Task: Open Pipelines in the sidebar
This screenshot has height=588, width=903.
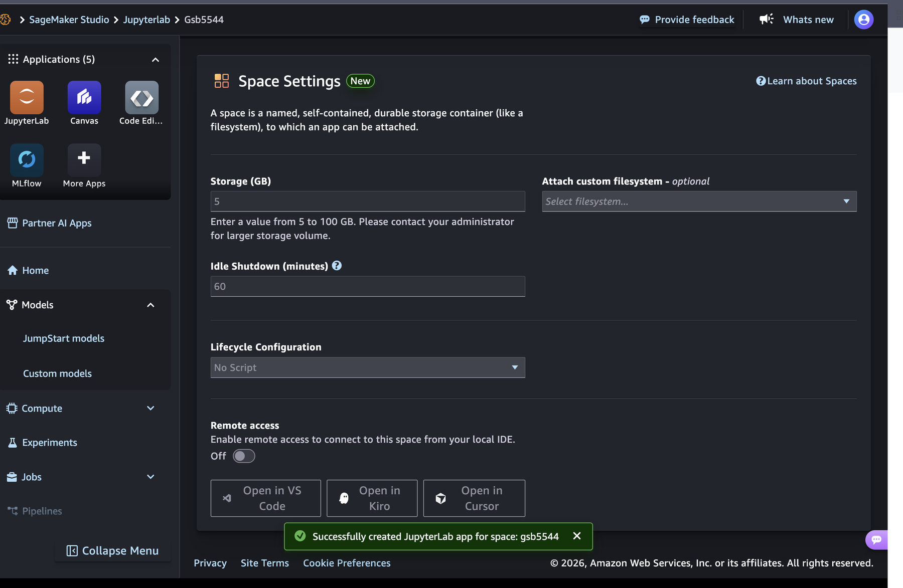Action: (x=35, y=511)
